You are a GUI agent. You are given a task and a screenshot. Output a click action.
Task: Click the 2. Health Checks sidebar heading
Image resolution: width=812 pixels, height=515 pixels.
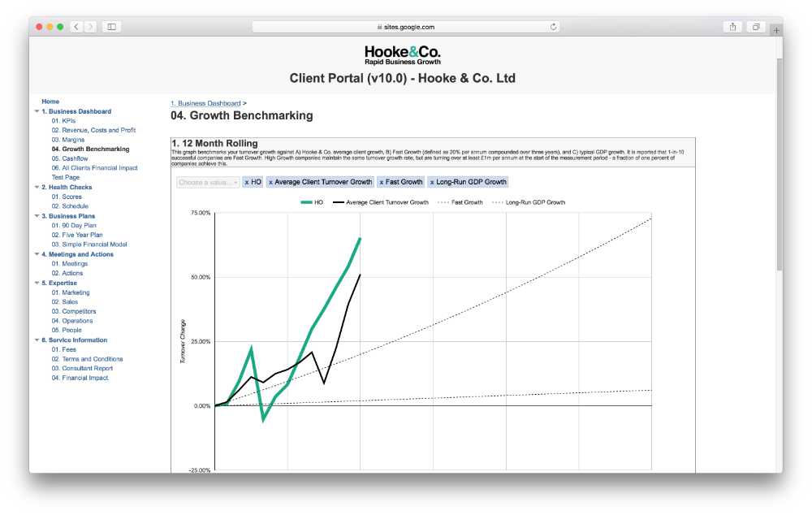click(67, 187)
